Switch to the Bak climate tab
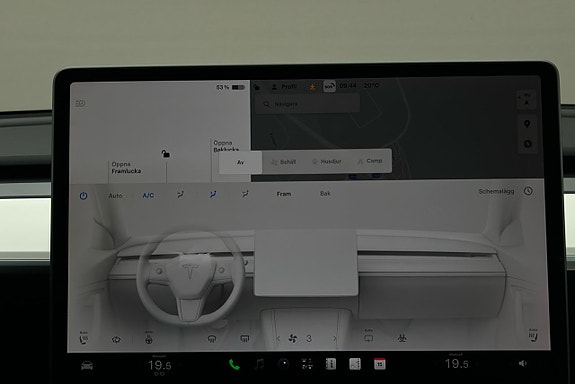The height and width of the screenshot is (384, 575). [x=325, y=193]
